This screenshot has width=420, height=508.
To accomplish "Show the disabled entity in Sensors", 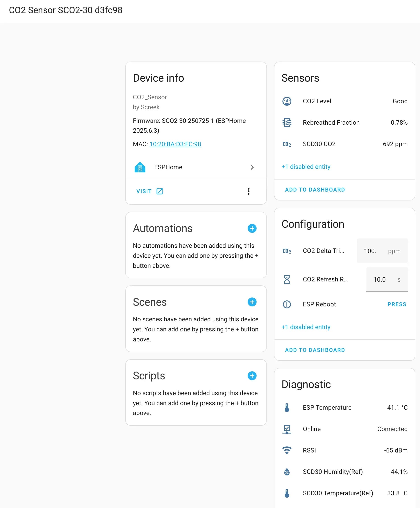I will coord(306,167).
